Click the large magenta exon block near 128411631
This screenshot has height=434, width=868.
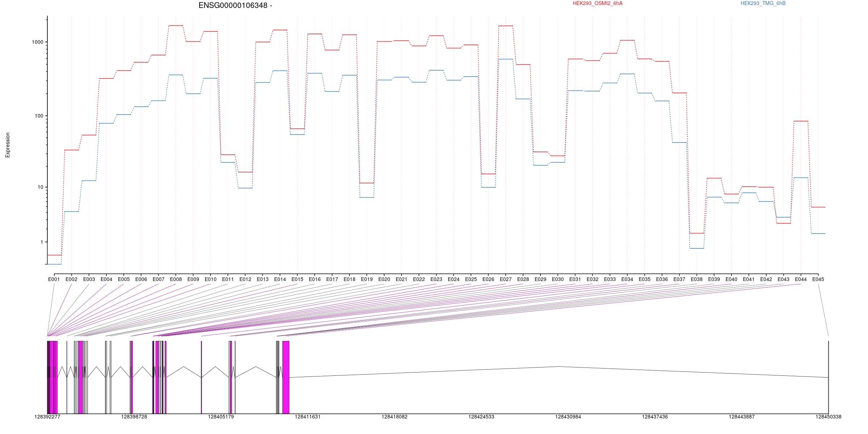pyautogui.click(x=286, y=377)
